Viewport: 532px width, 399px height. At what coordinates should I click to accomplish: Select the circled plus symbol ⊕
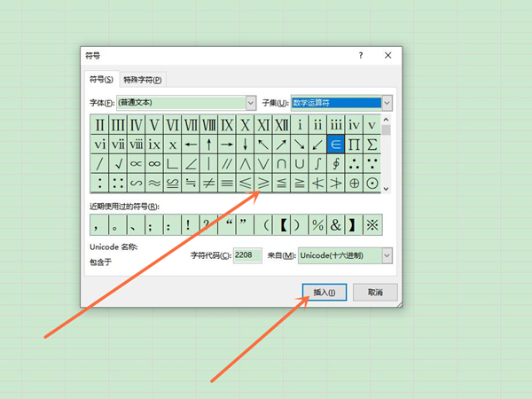coord(354,184)
